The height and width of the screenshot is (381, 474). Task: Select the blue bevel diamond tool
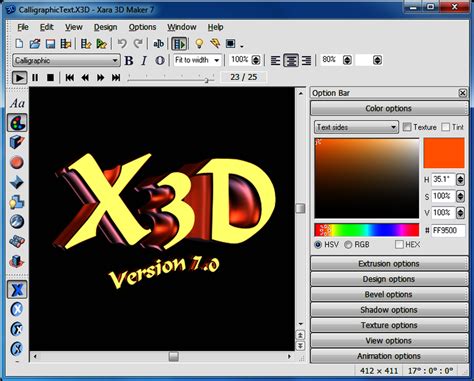point(17,182)
